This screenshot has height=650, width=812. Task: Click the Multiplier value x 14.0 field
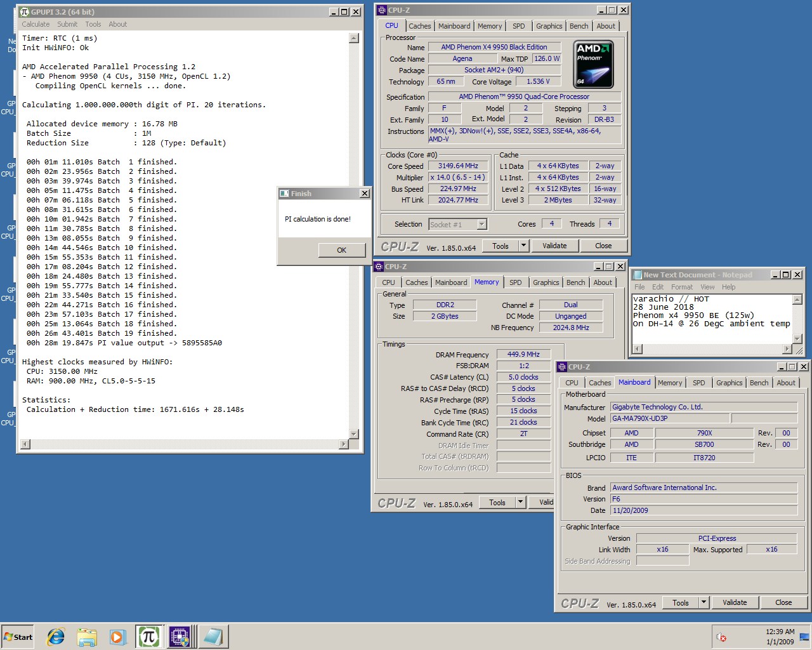(x=457, y=177)
